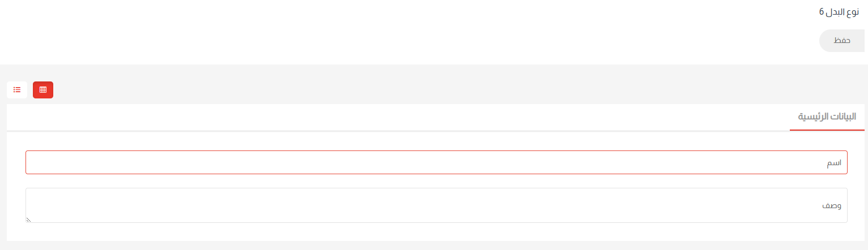This screenshot has width=868, height=250.
Task: Select the red grid view icon
Action: coord(43,90)
